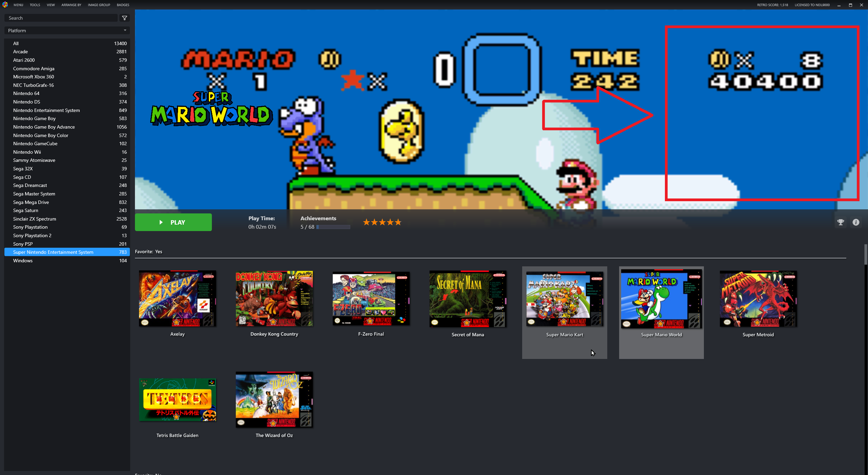
Task: Click the LaunchBox logo icon
Action: click(x=5, y=5)
